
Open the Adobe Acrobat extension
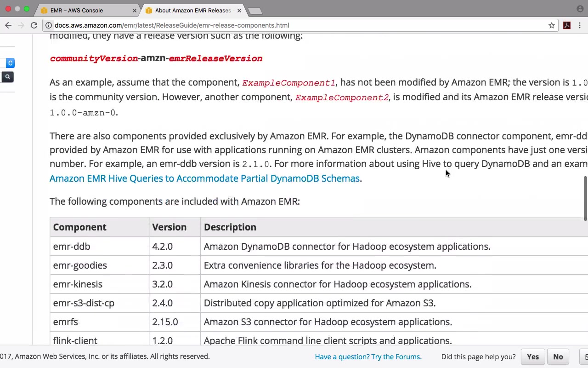point(567,26)
